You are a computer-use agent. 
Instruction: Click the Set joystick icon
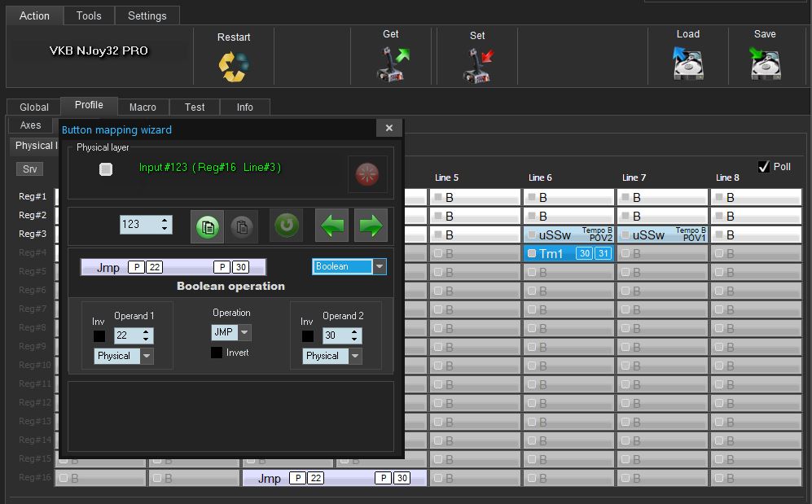point(478,65)
